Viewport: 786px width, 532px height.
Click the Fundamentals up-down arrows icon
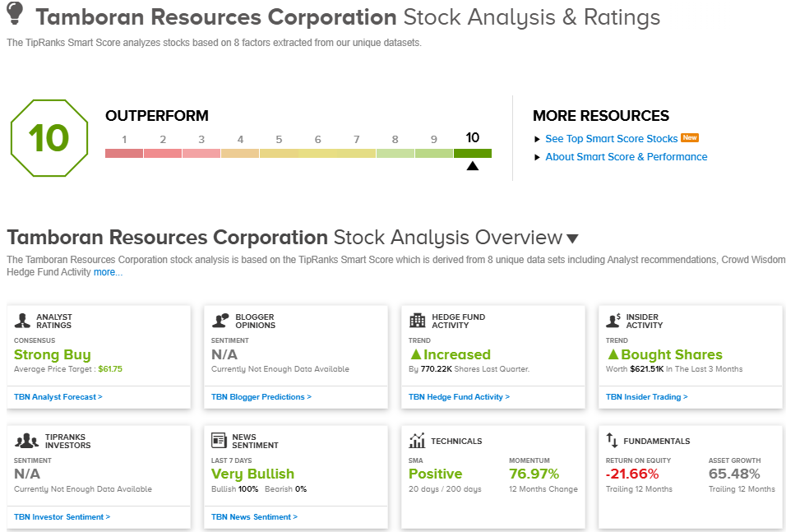coord(612,441)
